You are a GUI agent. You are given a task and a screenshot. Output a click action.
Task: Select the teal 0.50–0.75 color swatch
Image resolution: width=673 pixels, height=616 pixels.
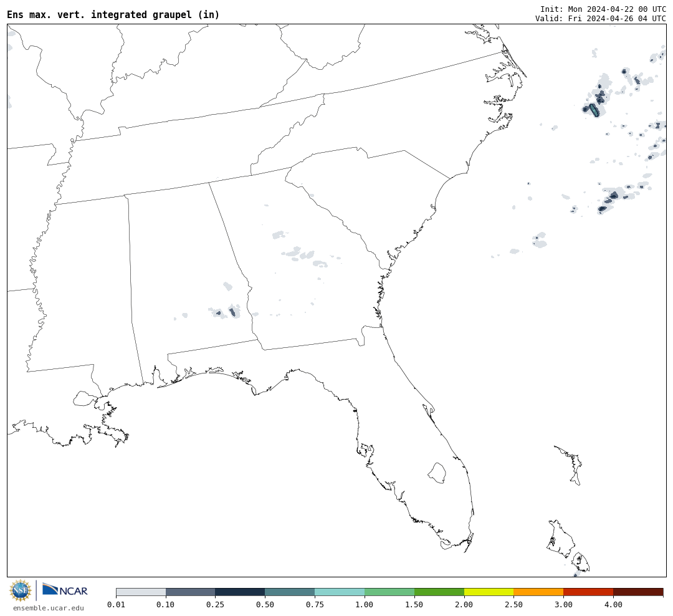pos(290,592)
